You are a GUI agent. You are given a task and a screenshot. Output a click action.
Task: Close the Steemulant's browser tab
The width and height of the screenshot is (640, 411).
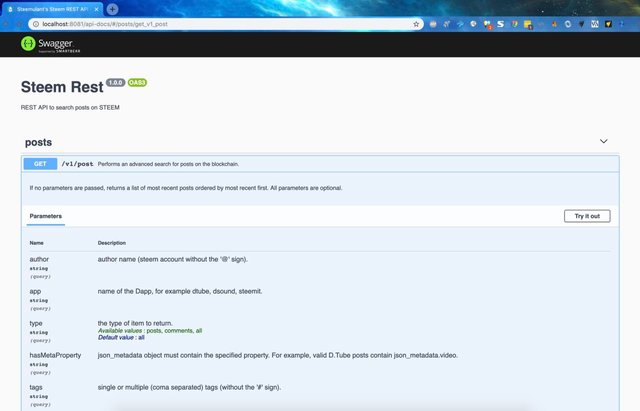96,8
